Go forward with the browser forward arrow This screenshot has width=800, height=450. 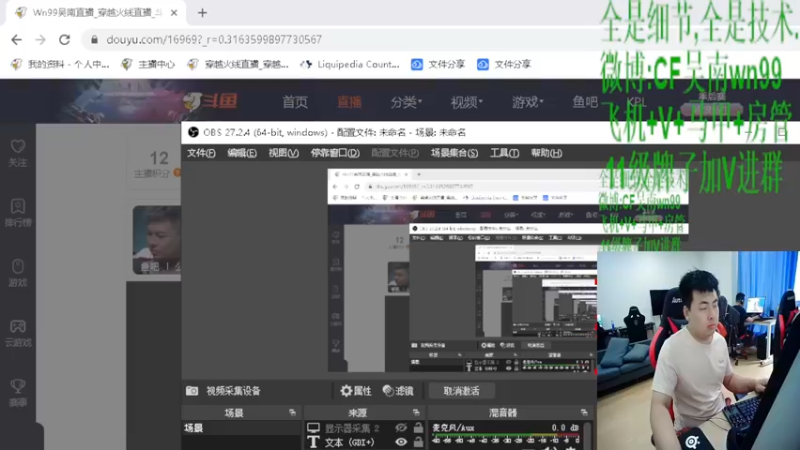[x=40, y=39]
